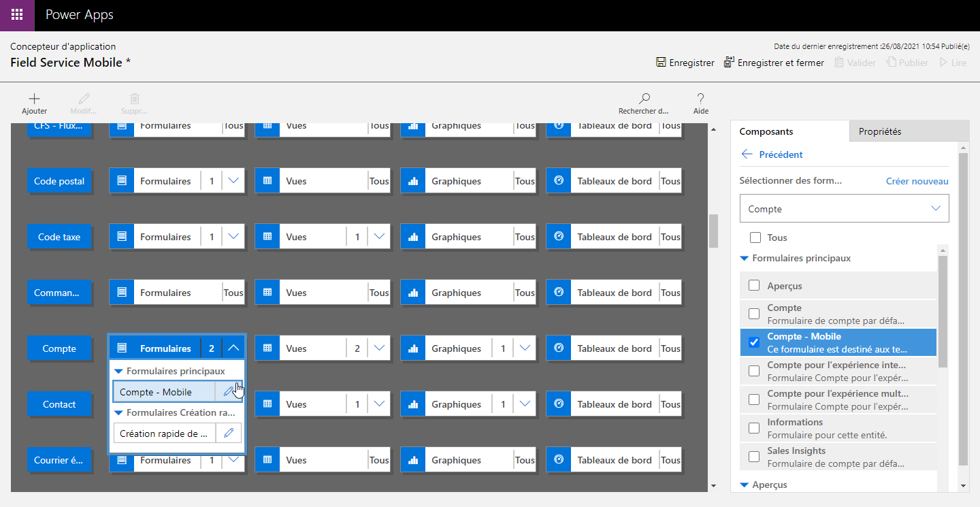The height and width of the screenshot is (507, 980).
Task: Collapse Formulaires principaux in side panel
Action: 745,259
